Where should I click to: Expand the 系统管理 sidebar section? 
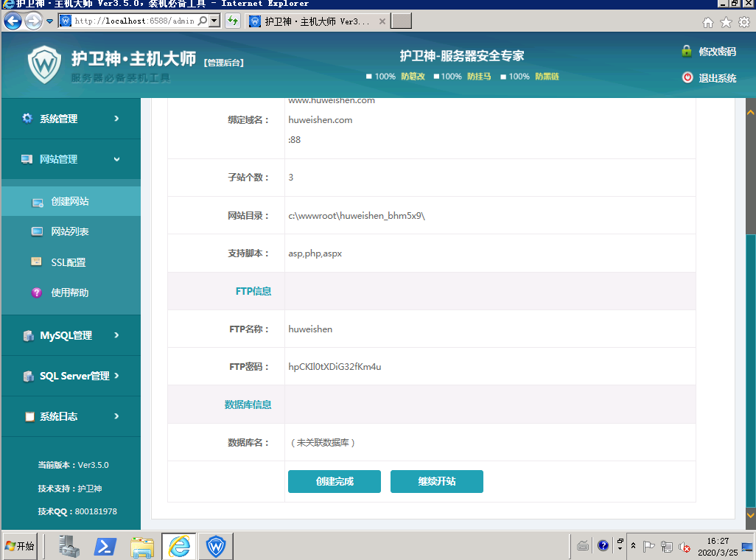click(71, 119)
